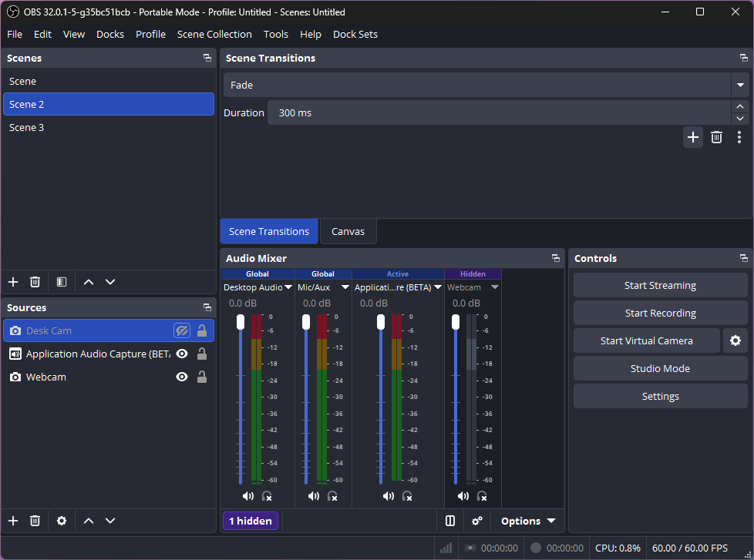Click the network signal status icon
This screenshot has width=754, height=560.
coord(446,548)
